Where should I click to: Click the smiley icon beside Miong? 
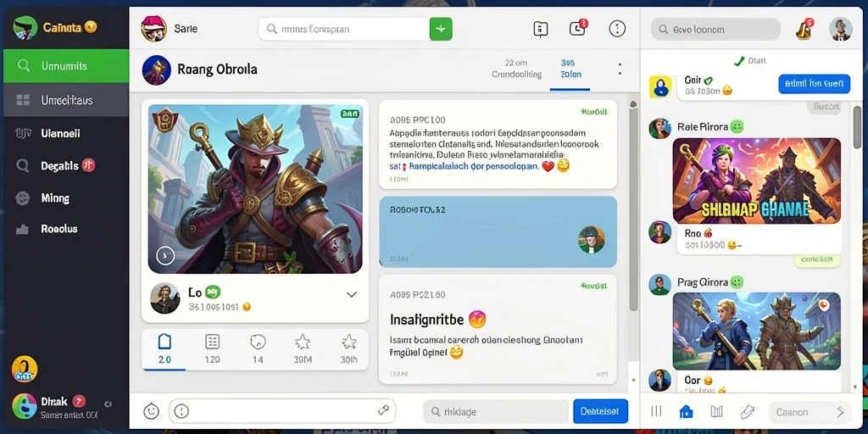[x=23, y=198]
